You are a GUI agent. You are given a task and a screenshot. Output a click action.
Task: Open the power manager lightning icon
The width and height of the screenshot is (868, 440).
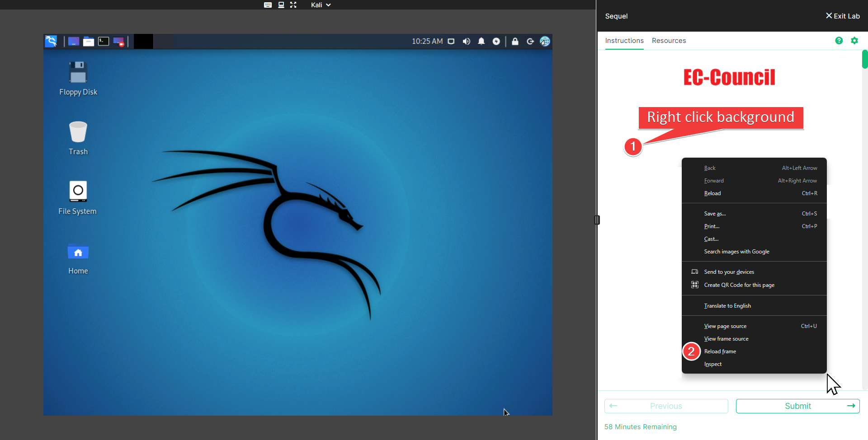point(496,42)
